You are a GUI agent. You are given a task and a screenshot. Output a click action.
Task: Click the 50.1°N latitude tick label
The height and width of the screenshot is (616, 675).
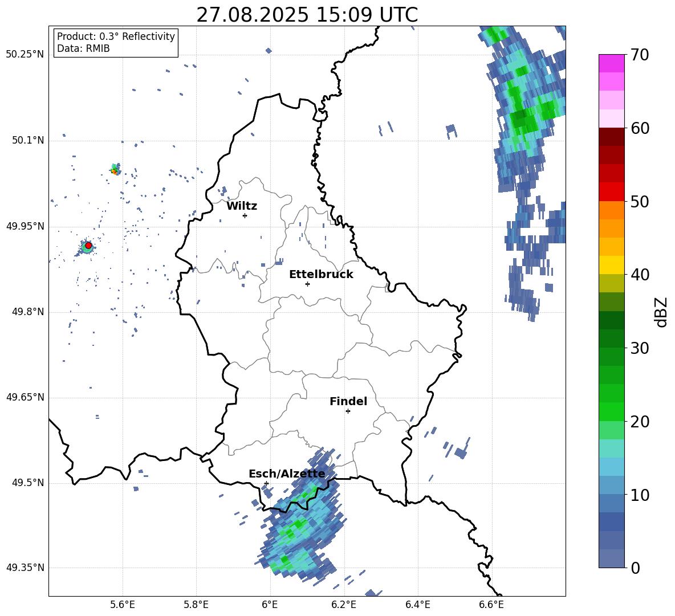[x=27, y=141]
